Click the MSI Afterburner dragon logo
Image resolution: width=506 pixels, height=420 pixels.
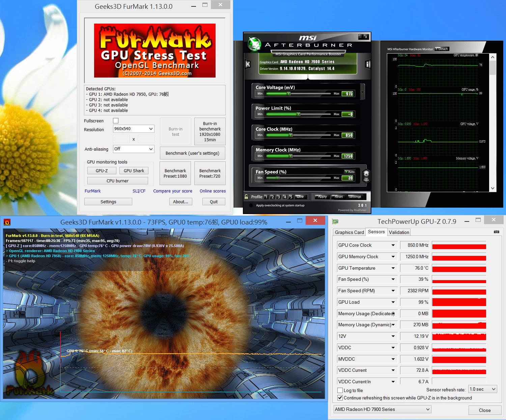click(x=254, y=44)
